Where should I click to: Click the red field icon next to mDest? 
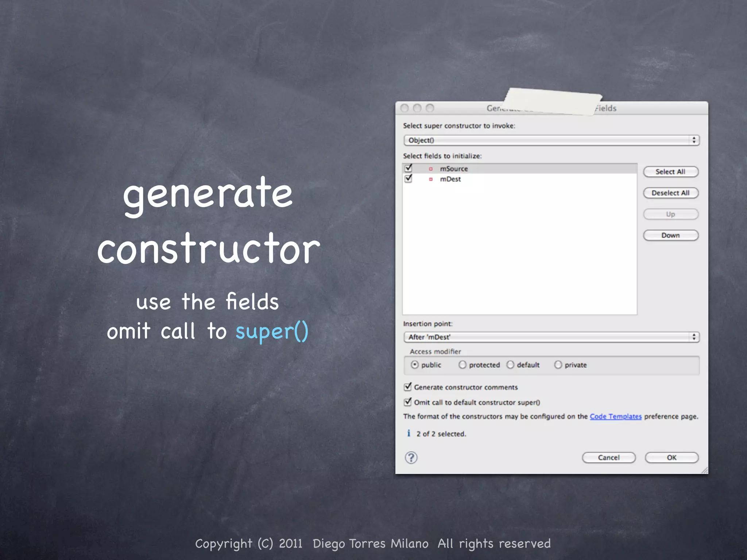click(x=431, y=179)
